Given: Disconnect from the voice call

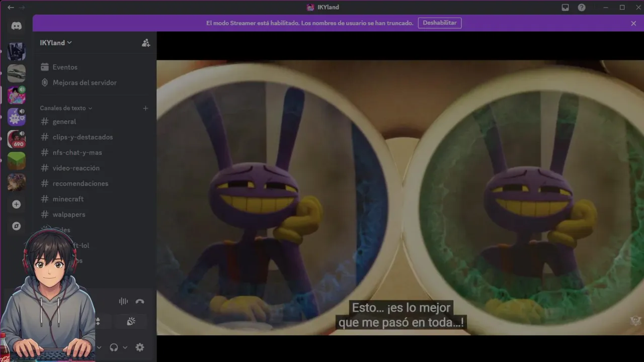Looking at the screenshot, I should click(x=140, y=302).
